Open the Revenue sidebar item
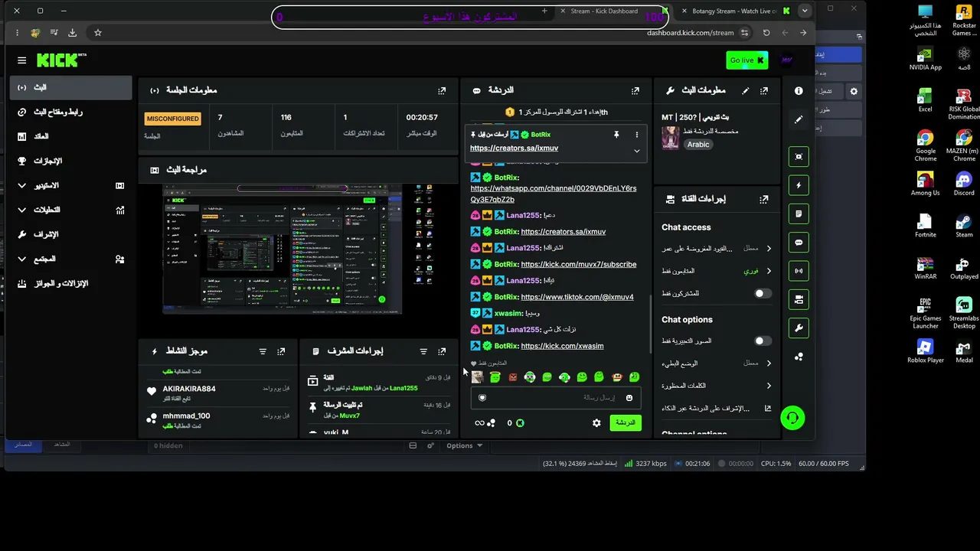Viewport: 980px width, 551px height. (70, 136)
